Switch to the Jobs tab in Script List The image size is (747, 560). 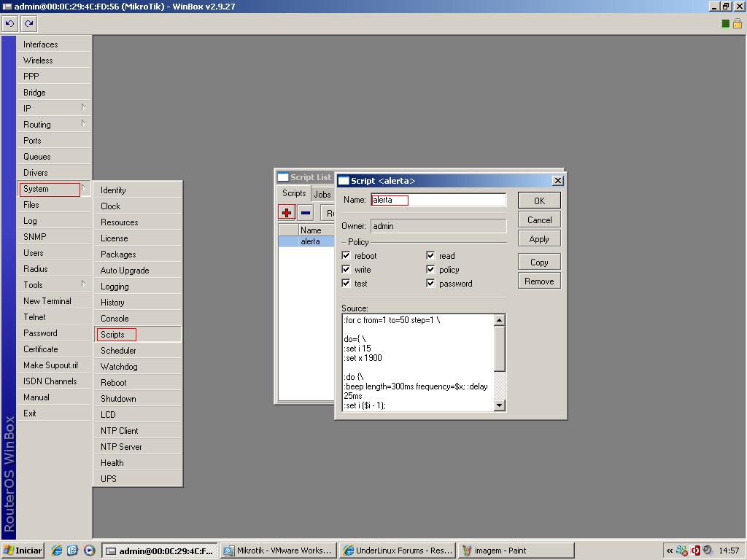[322, 194]
